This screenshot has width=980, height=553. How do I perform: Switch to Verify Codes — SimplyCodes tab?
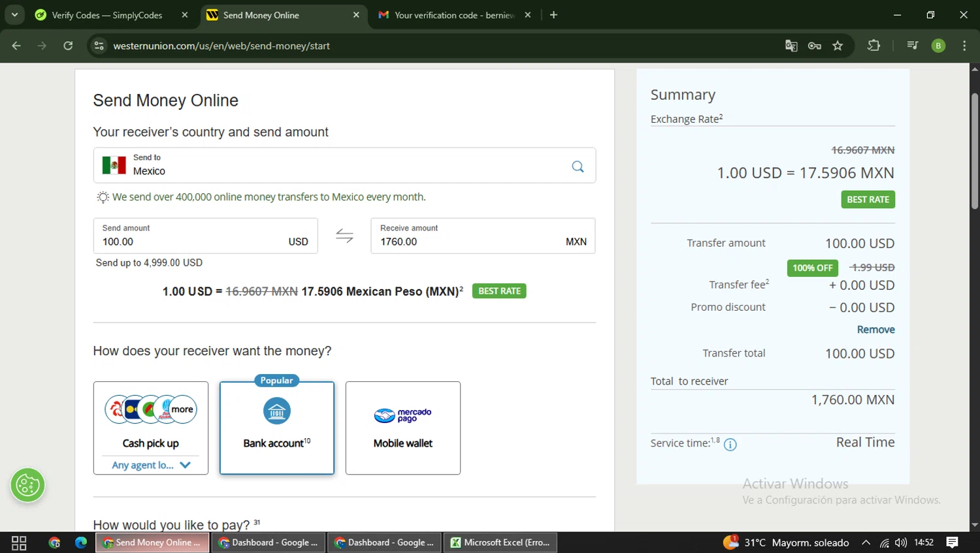click(106, 15)
